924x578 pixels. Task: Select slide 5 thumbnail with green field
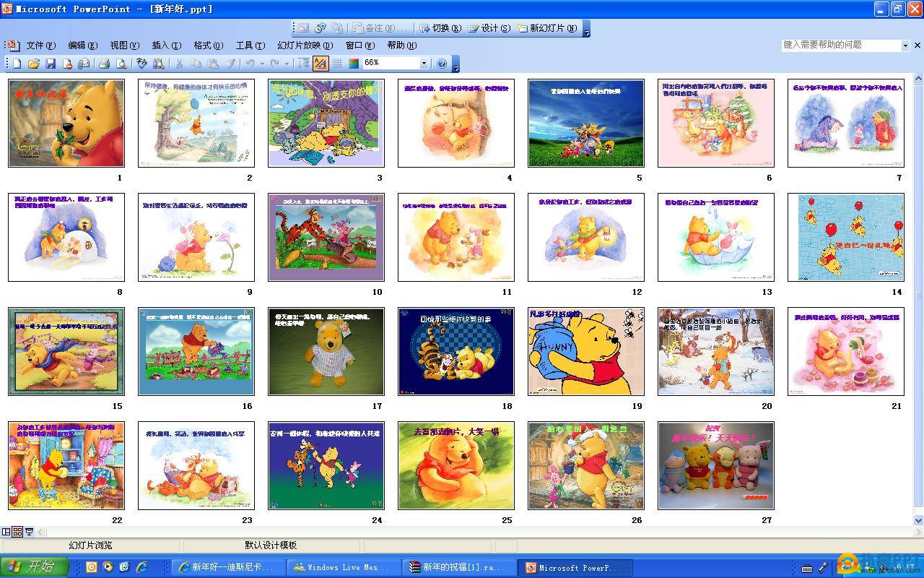pos(586,124)
